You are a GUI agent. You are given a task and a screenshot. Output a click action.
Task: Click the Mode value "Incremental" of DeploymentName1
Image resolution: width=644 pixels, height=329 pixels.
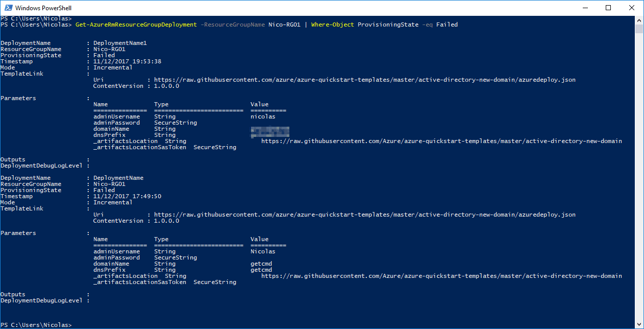tap(113, 67)
